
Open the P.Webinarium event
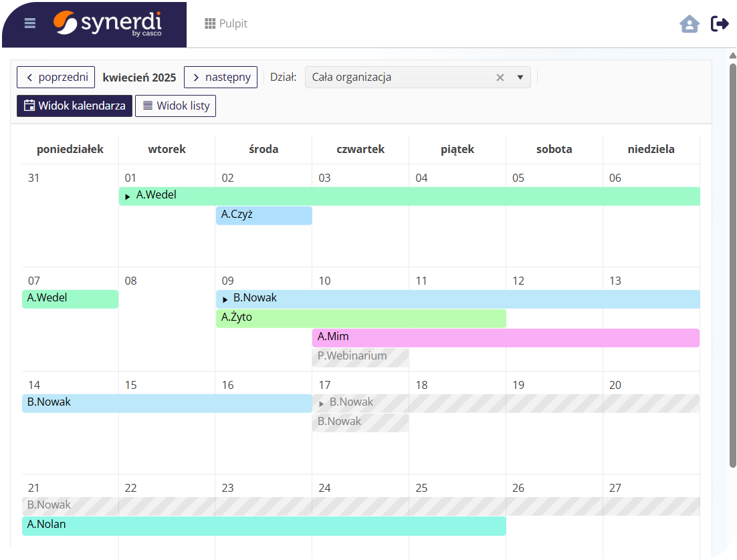[x=360, y=358]
